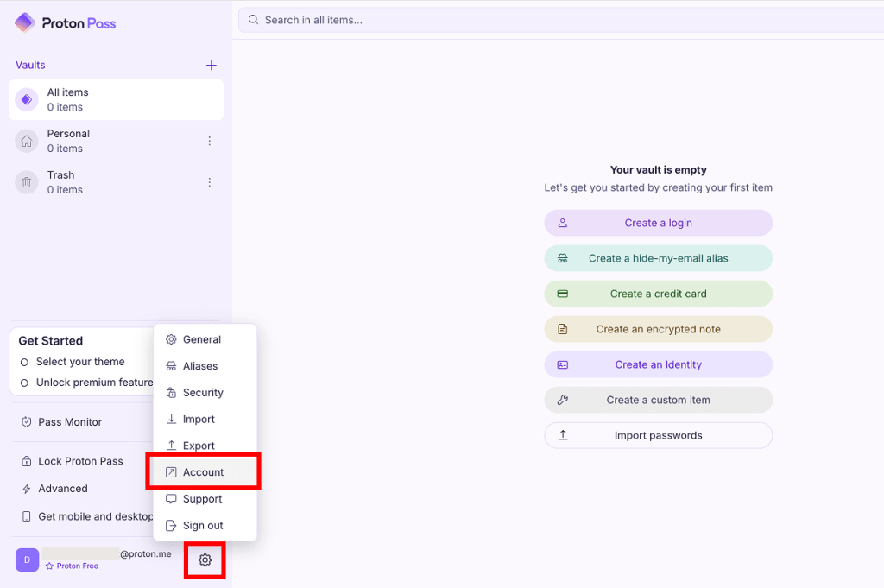Click the Personal vault home icon

tap(27, 141)
